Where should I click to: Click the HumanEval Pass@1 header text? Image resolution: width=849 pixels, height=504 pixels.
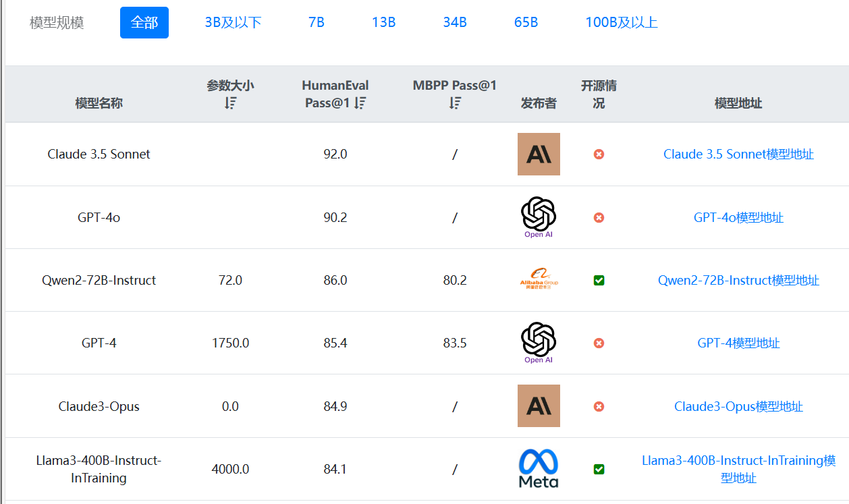[335, 94]
